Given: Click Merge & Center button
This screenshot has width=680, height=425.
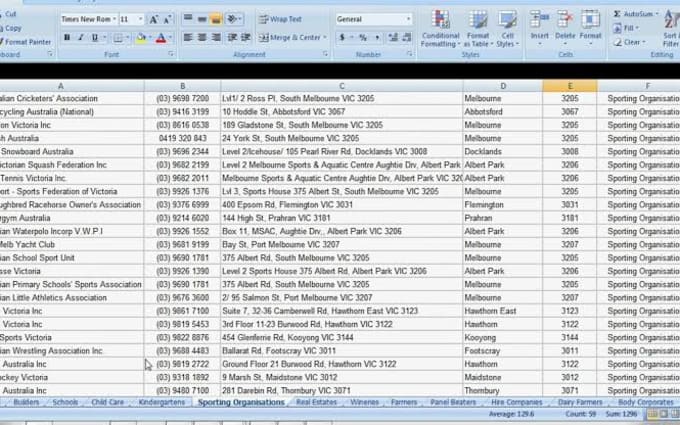Looking at the screenshot, I should (289, 38).
